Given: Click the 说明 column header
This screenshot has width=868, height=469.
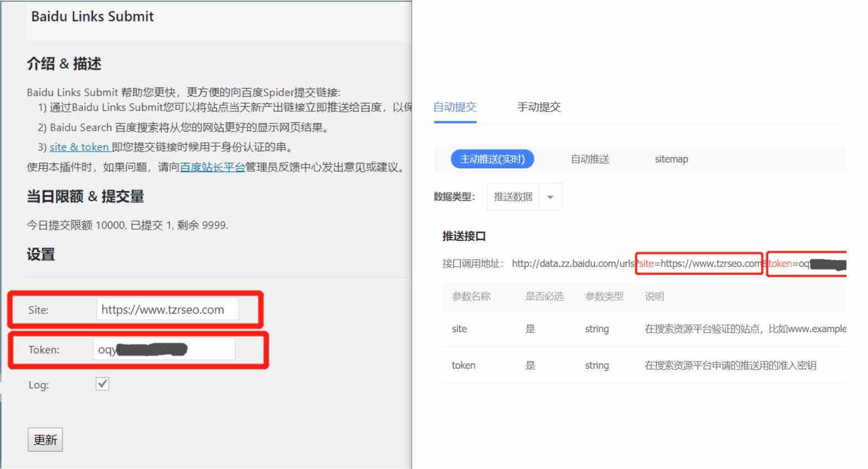Looking at the screenshot, I should tap(654, 296).
